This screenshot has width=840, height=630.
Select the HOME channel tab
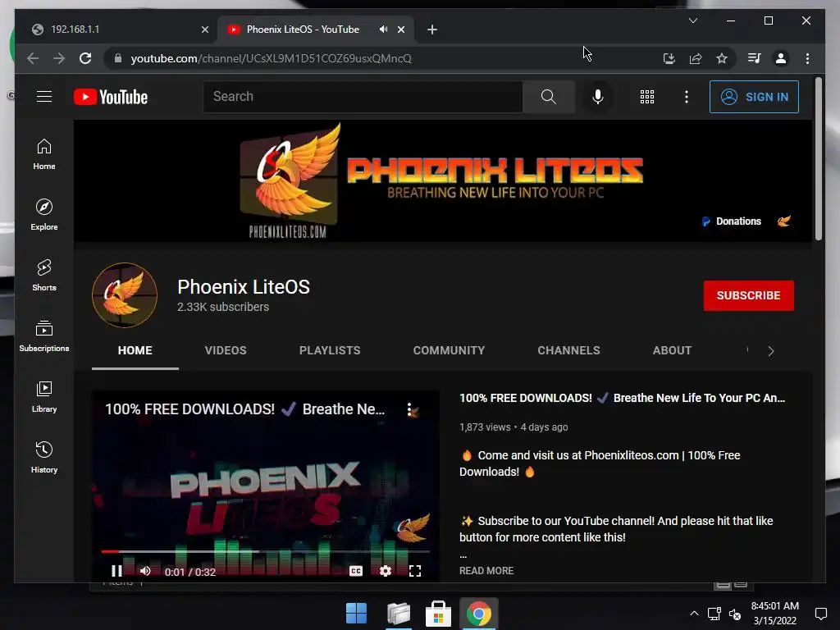pyautogui.click(x=135, y=350)
